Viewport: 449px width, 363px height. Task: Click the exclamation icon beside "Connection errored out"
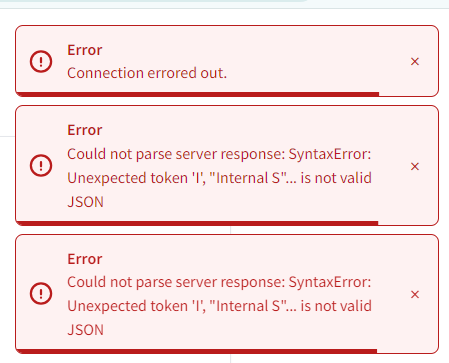pos(41,61)
